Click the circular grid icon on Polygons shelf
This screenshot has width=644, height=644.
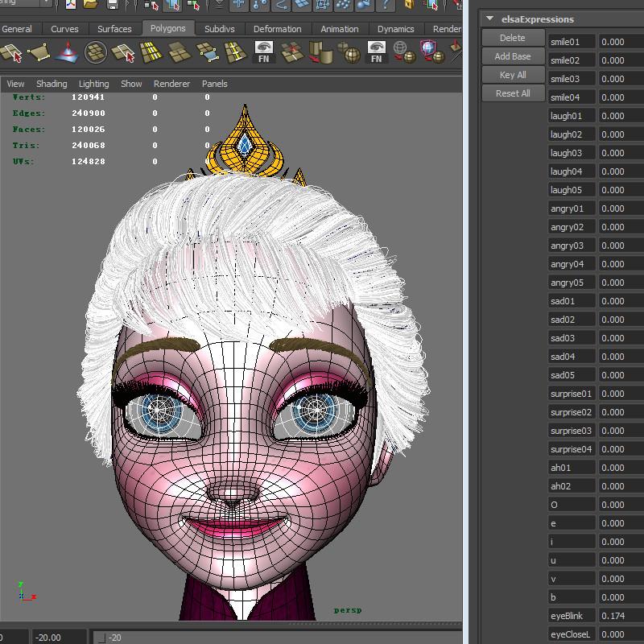[x=96, y=54]
